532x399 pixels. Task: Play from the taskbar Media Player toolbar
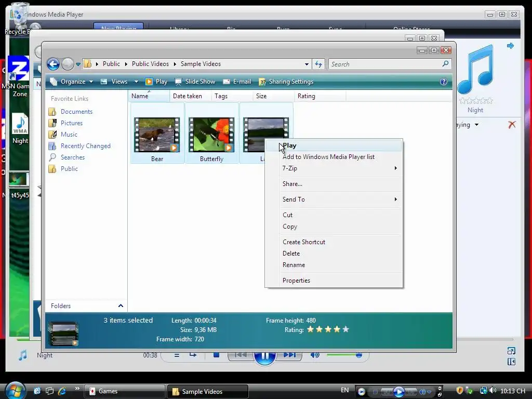[x=399, y=392]
